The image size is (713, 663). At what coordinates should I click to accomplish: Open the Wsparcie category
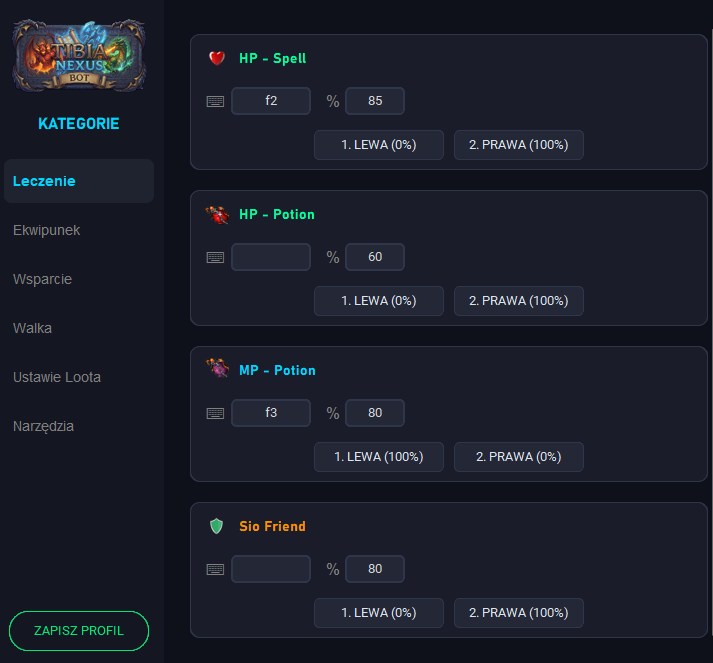pos(43,279)
